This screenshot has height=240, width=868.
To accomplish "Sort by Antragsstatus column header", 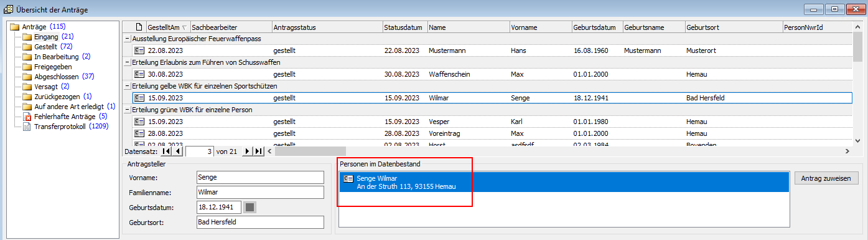I will [x=327, y=27].
